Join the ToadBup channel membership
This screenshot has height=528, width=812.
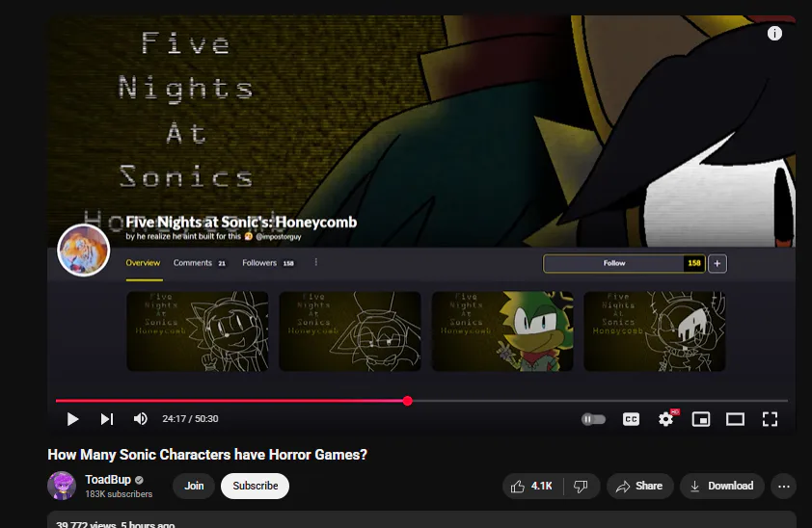[194, 487]
